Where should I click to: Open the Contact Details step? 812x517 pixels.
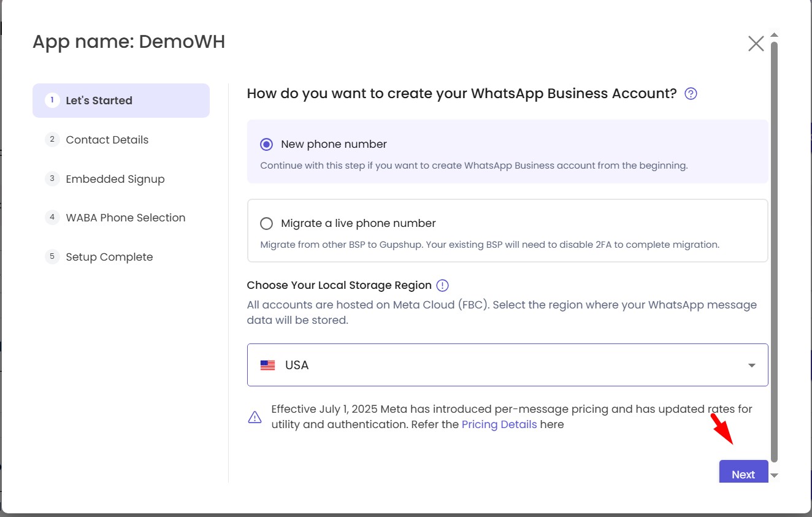pyautogui.click(x=107, y=140)
